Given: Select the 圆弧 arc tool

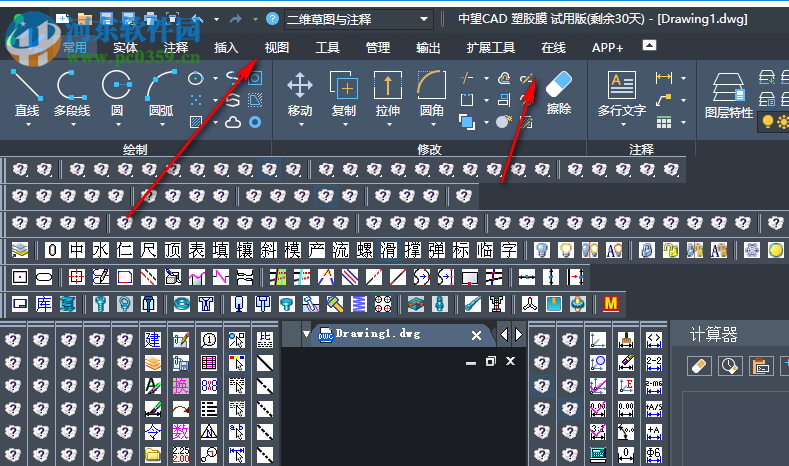Looking at the screenshot, I should [x=161, y=94].
